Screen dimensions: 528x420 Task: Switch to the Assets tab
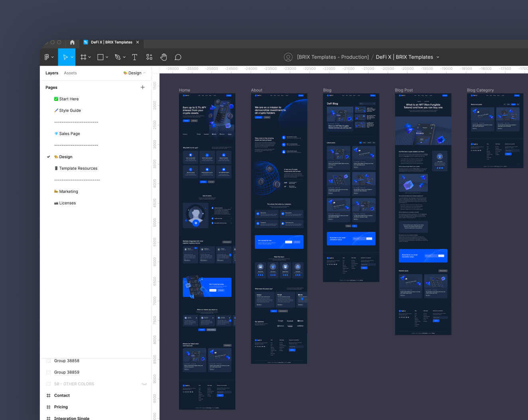point(70,73)
